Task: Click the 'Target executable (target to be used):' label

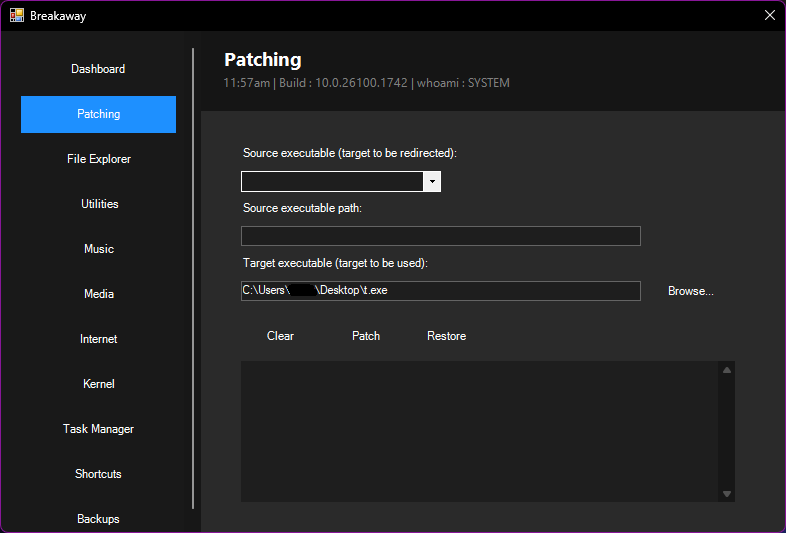Action: click(x=335, y=263)
